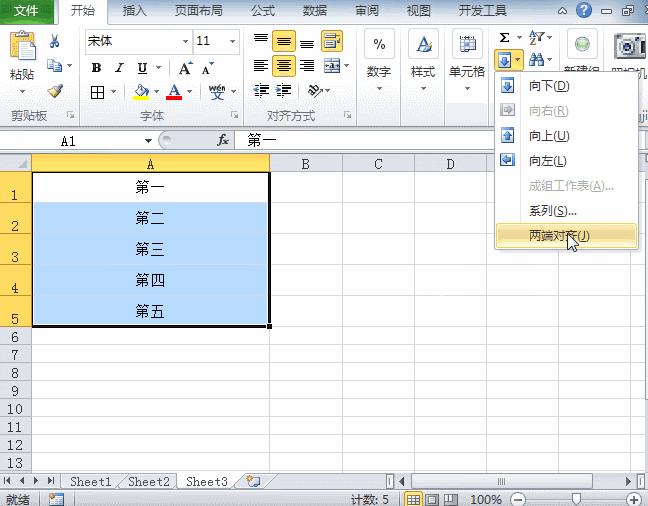Screen dimensions: 648x506
Task: Click the insert new worksheet icon
Action: click(x=253, y=481)
